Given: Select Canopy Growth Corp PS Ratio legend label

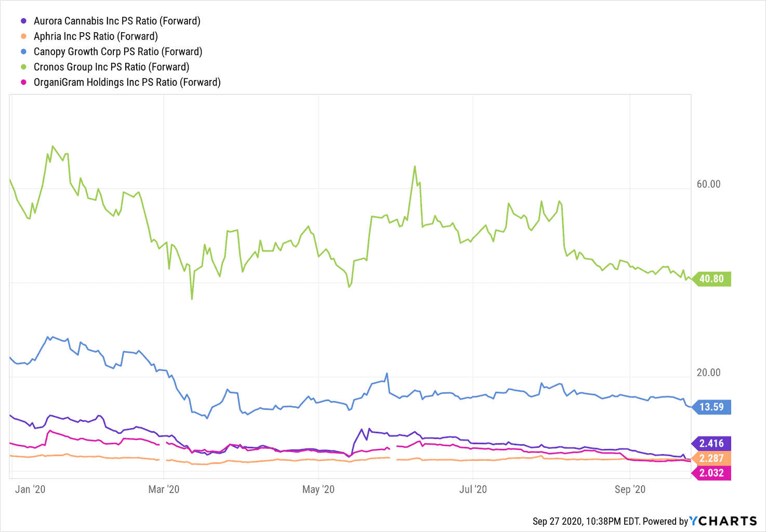Looking at the screenshot, I should click(118, 52).
